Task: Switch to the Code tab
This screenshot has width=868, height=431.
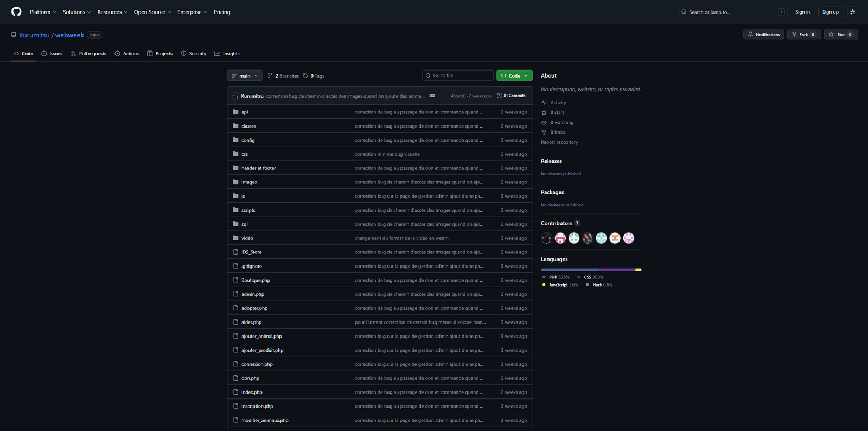Action: pos(23,54)
